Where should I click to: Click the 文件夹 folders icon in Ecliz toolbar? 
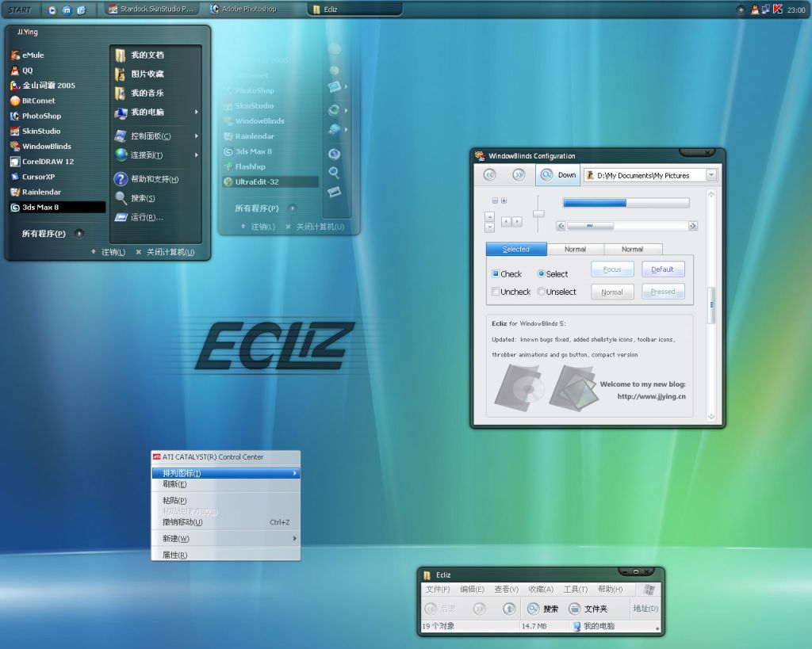pyautogui.click(x=575, y=609)
